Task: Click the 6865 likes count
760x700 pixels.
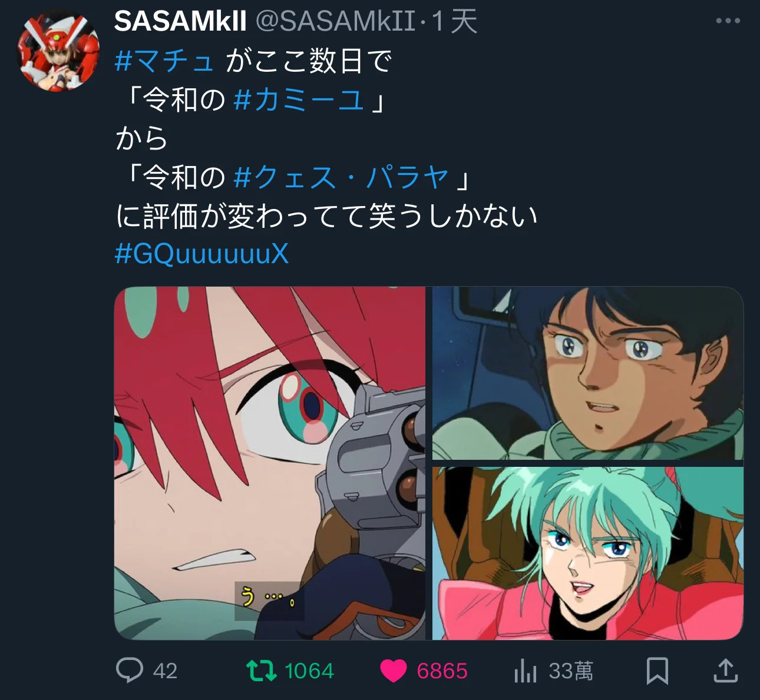Action: point(442,671)
